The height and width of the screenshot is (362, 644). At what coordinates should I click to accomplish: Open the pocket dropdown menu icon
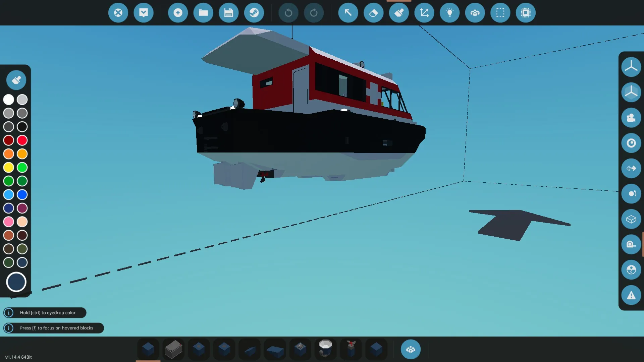tap(144, 13)
